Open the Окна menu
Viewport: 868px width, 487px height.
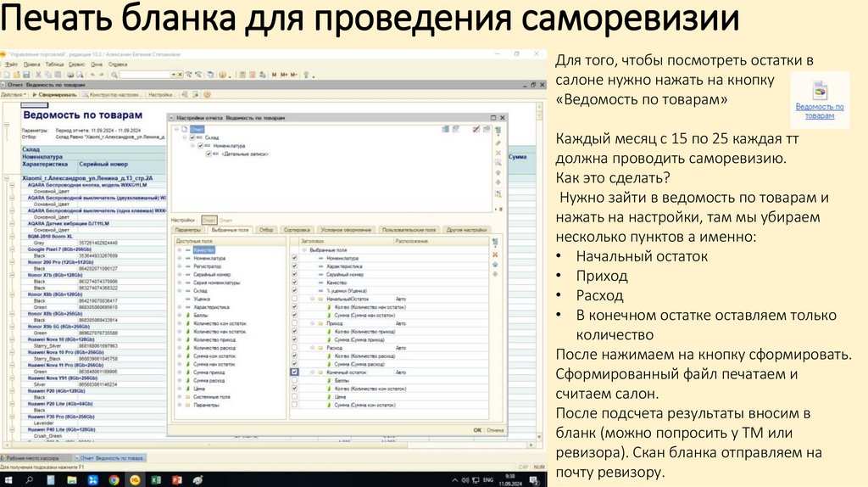(97, 64)
